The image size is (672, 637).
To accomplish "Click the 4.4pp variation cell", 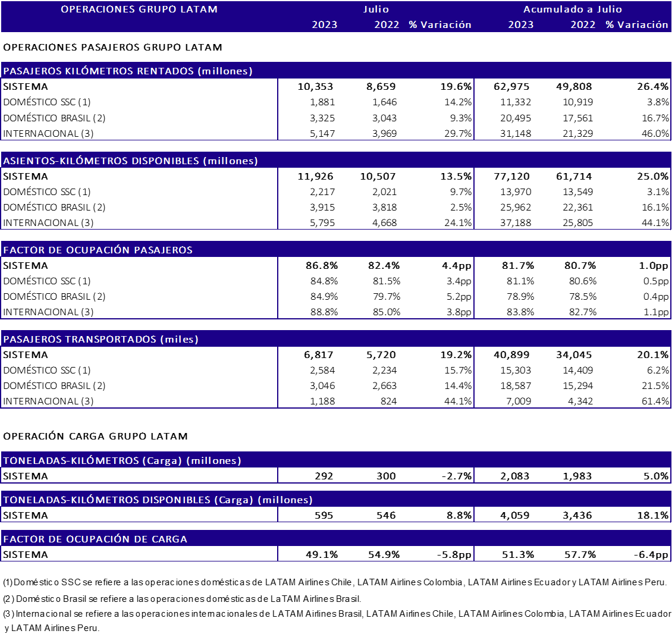I will [457, 265].
